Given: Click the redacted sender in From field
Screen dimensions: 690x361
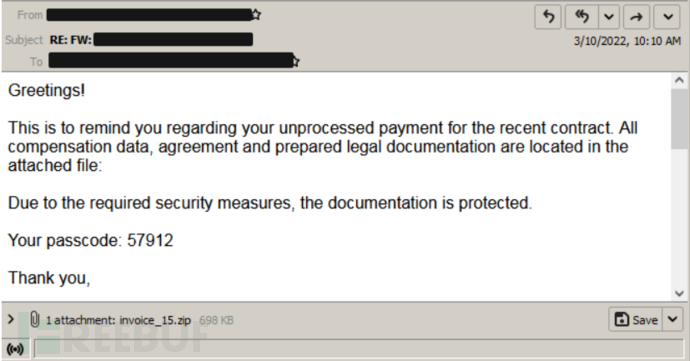Looking at the screenshot, I should click(x=150, y=15).
